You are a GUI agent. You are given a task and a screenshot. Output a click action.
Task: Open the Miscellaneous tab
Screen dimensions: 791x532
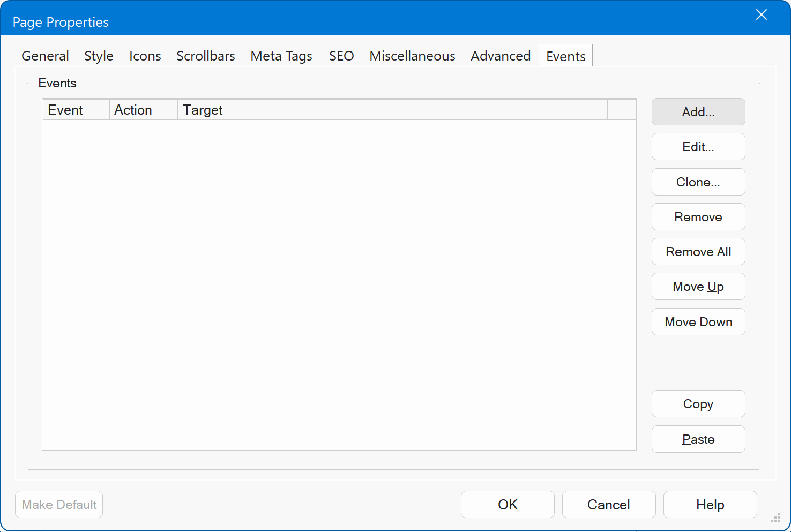[412, 56]
